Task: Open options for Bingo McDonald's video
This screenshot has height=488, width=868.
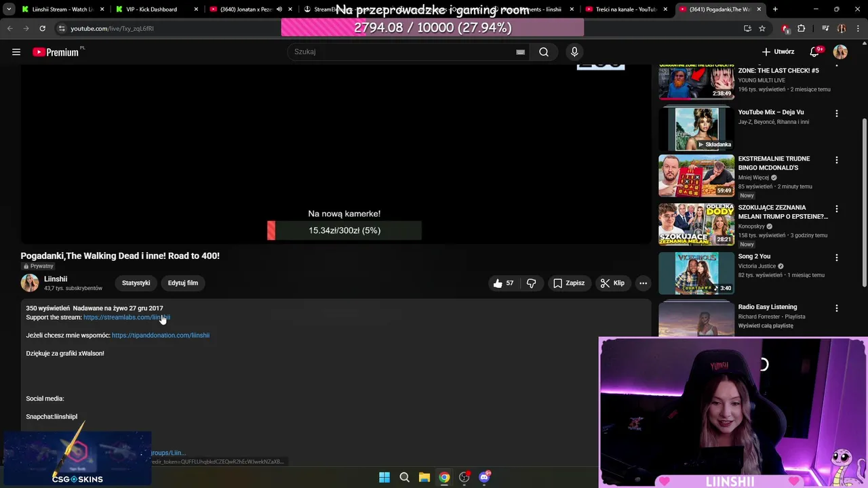Action: point(836,161)
